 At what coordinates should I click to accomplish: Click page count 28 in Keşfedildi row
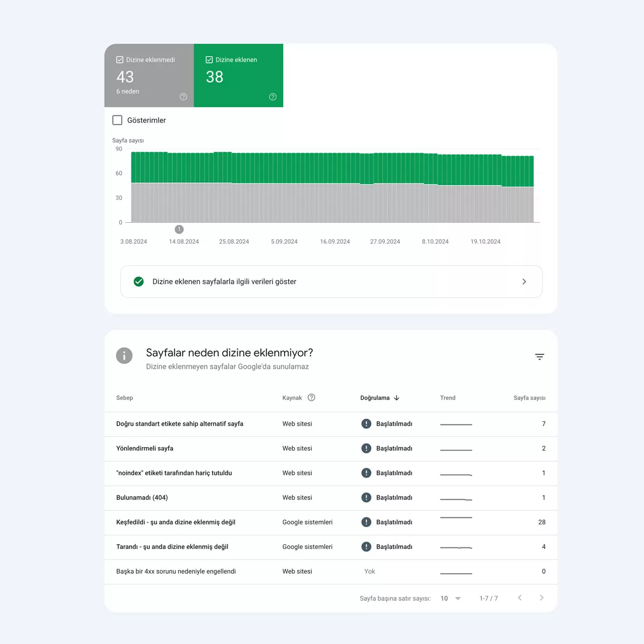(542, 522)
